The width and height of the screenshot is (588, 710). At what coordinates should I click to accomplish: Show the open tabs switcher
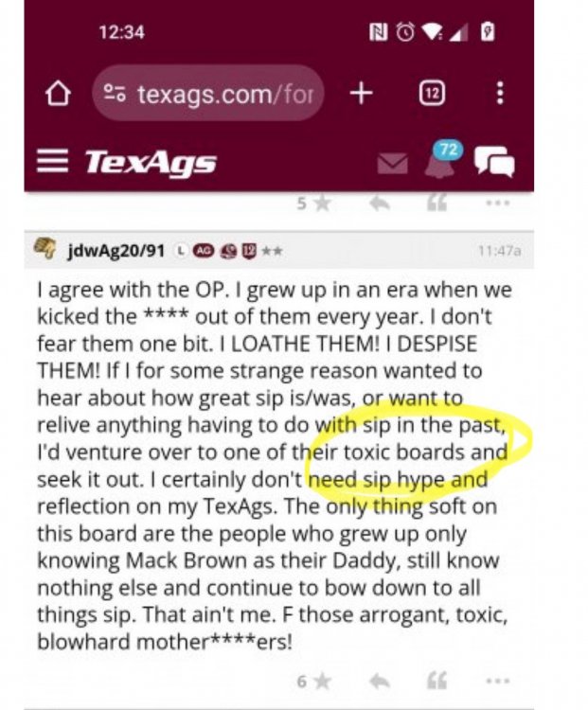pos(432,94)
